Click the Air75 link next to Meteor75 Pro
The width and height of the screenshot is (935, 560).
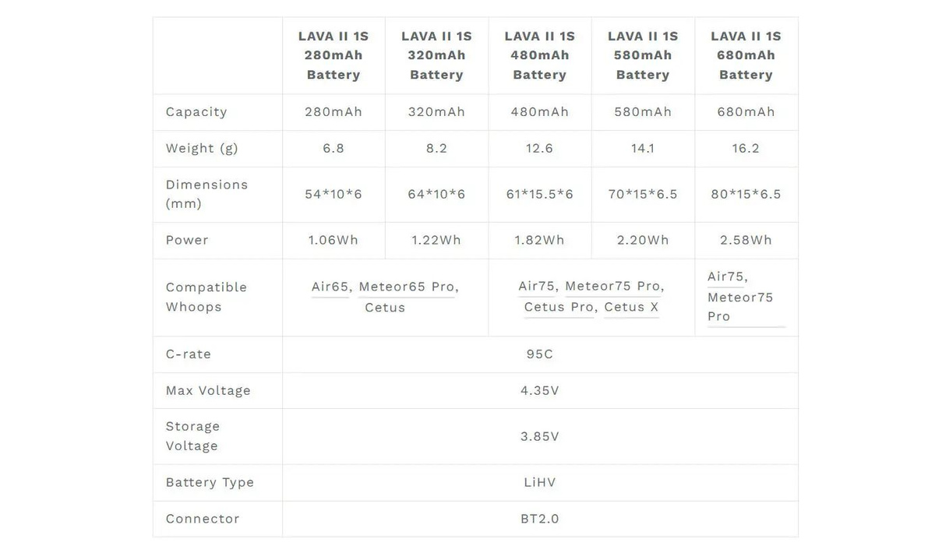click(537, 286)
